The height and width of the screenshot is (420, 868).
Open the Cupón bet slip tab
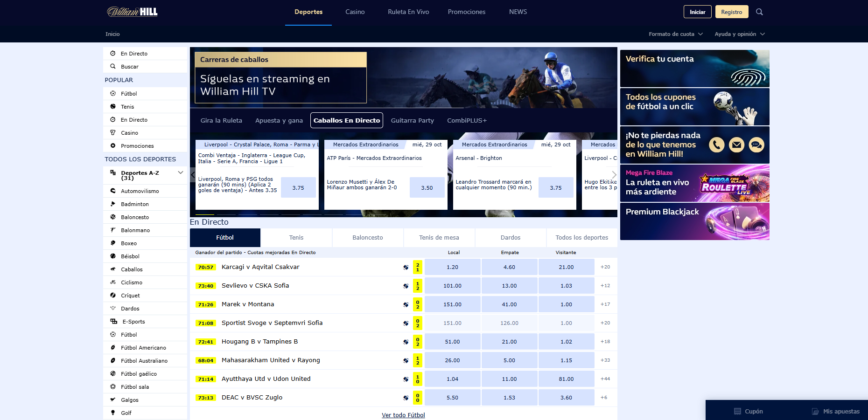748,411
